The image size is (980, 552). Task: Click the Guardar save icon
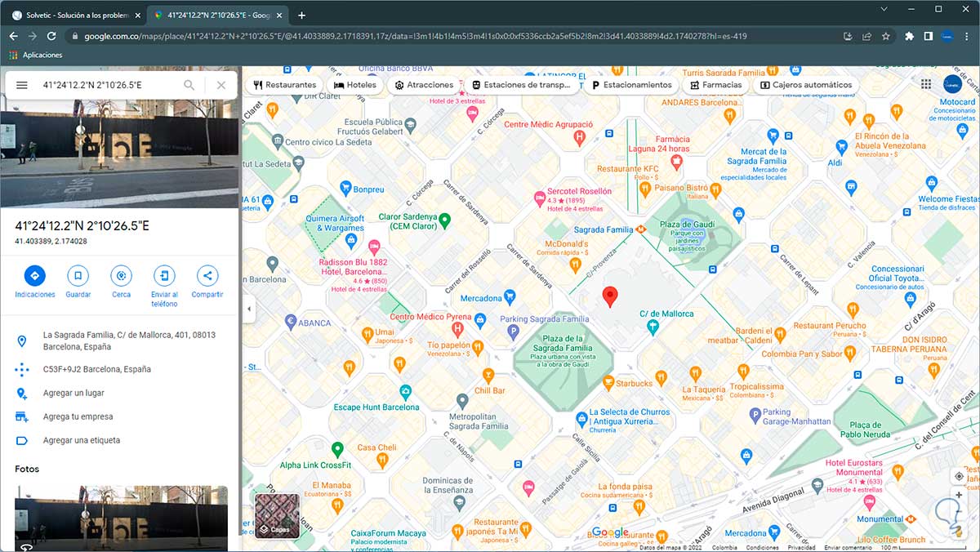pyautogui.click(x=78, y=275)
